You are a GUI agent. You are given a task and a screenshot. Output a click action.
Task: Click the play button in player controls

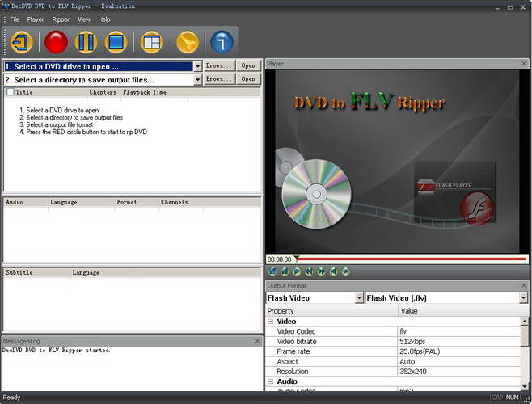tap(297, 271)
